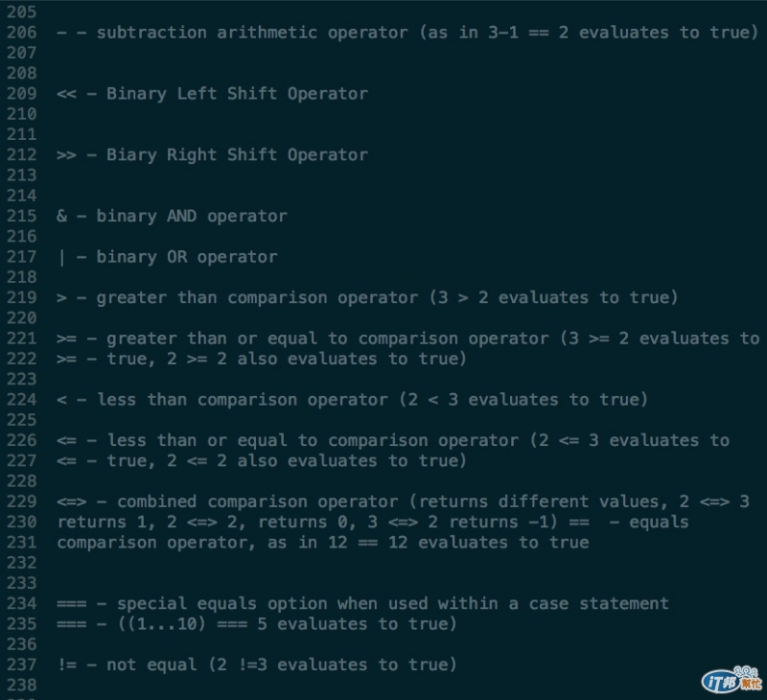Click the '|' pipe symbol on line 217
This screenshot has width=767, height=700.
(61, 257)
